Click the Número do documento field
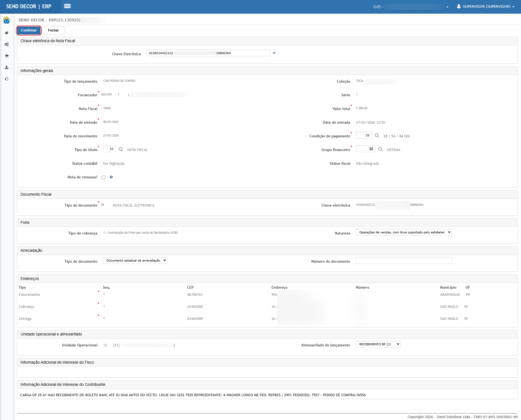This screenshot has height=420, width=521. click(x=403, y=260)
